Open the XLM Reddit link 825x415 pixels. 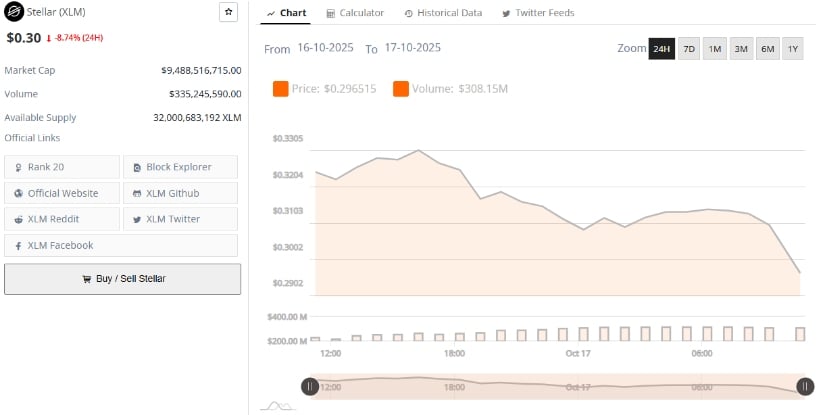coord(62,219)
